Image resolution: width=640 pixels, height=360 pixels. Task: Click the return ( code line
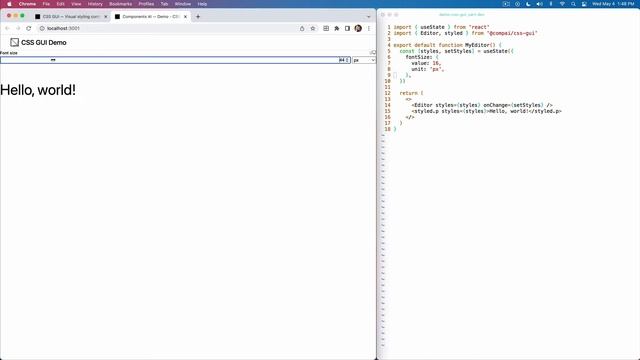click(x=411, y=93)
